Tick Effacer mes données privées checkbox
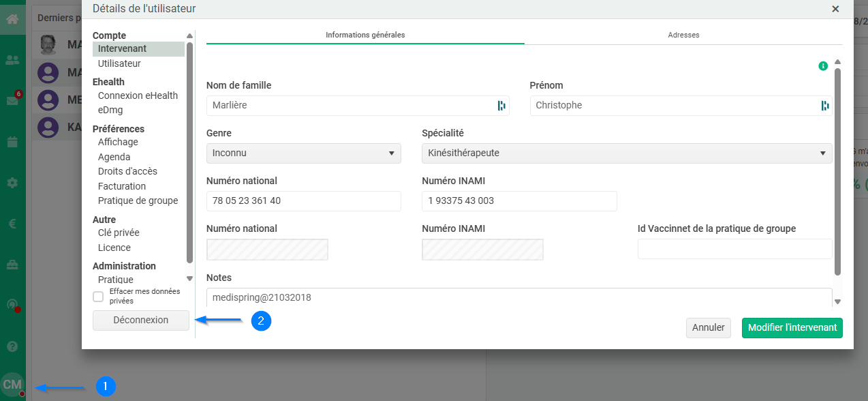 tap(98, 297)
